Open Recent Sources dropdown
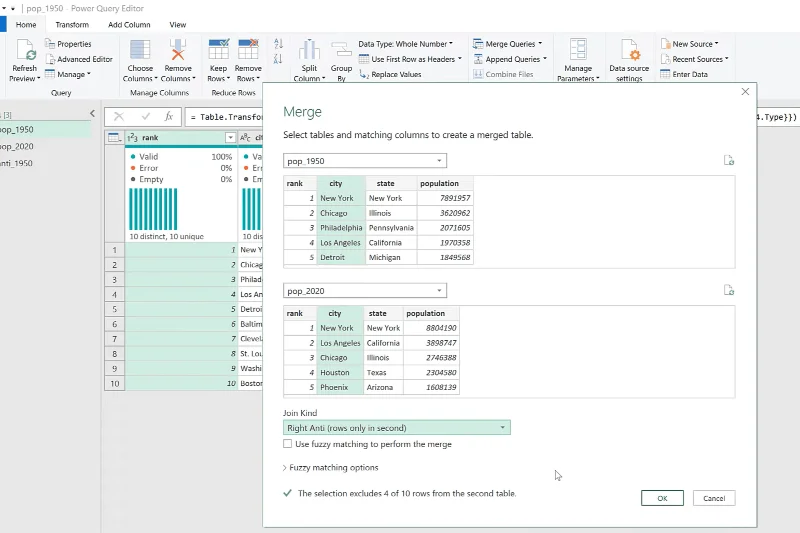Viewport: 800px width, 533px height. pyautogui.click(x=694, y=59)
